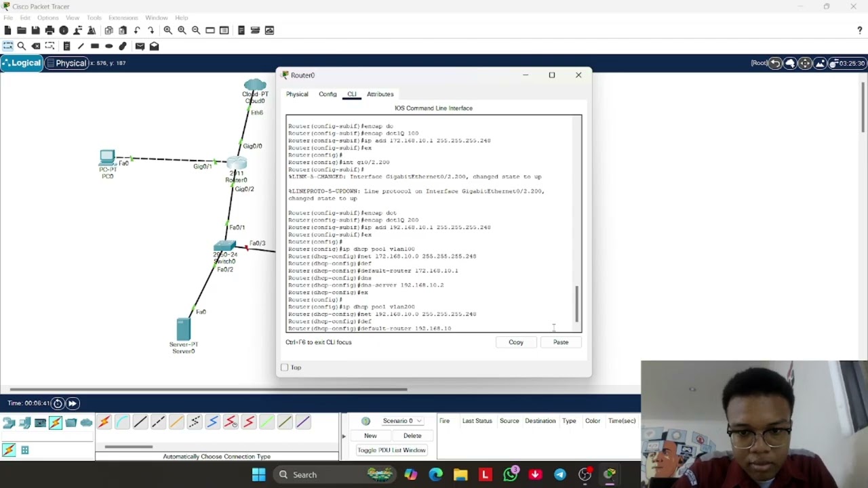
Task: Open the help question mark
Action: [x=860, y=30]
